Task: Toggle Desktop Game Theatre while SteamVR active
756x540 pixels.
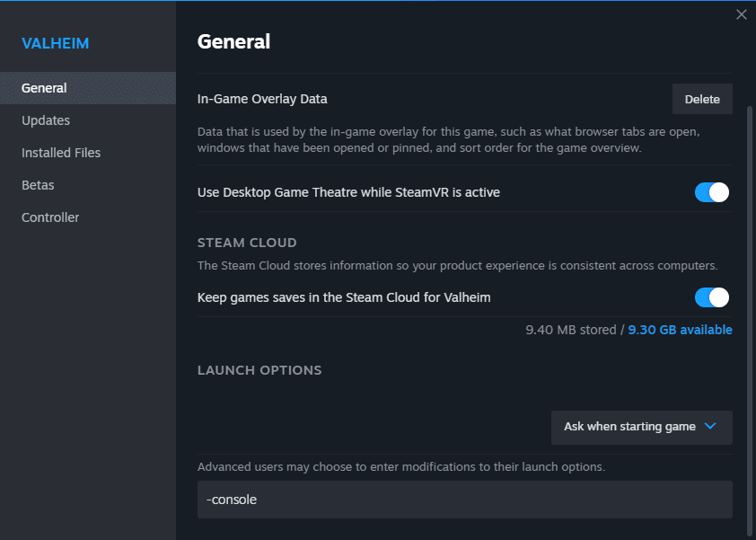Action: 712,192
